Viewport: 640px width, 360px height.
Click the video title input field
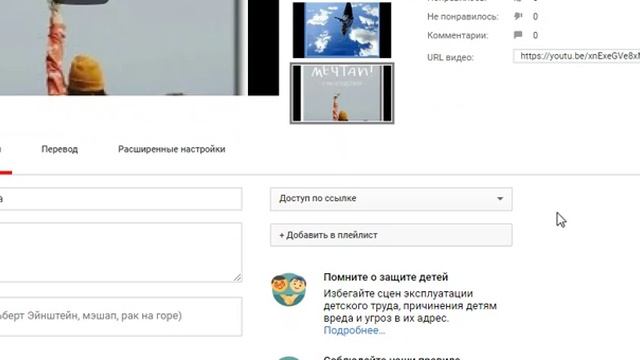(x=121, y=199)
